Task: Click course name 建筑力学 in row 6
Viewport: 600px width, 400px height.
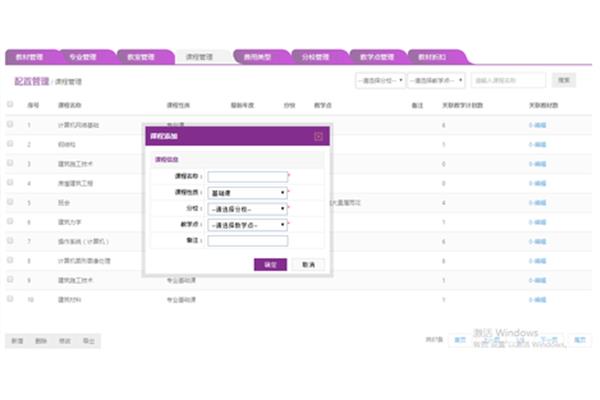Action: coord(70,222)
